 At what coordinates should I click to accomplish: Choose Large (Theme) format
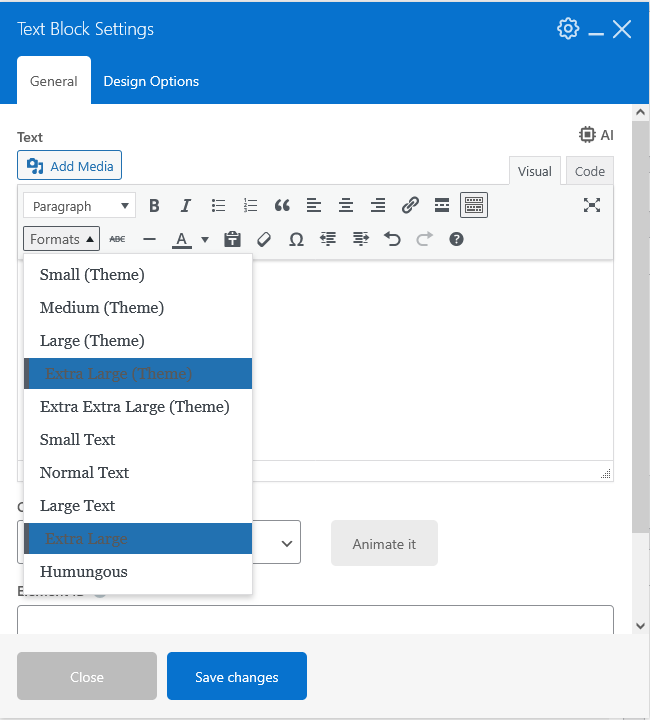coord(138,341)
